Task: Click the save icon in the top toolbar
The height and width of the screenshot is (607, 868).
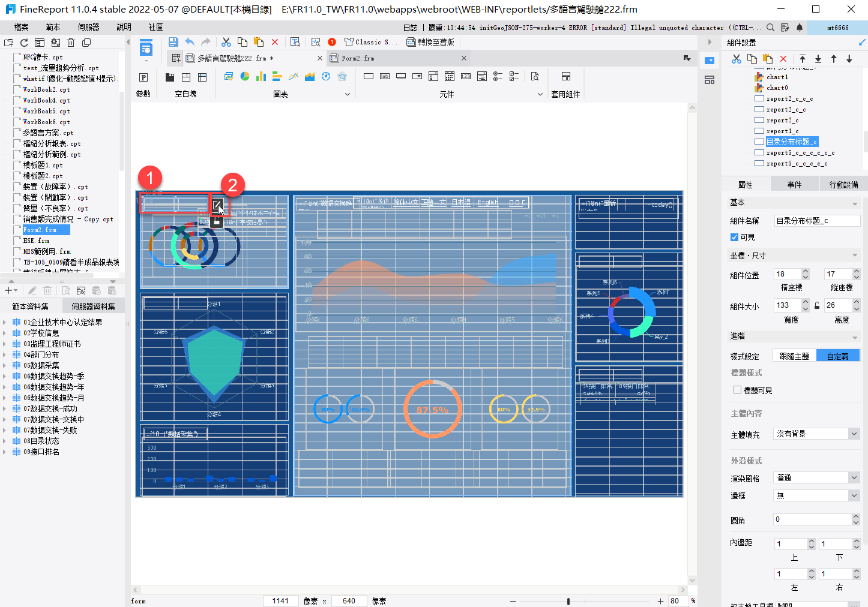Action: 173,42
